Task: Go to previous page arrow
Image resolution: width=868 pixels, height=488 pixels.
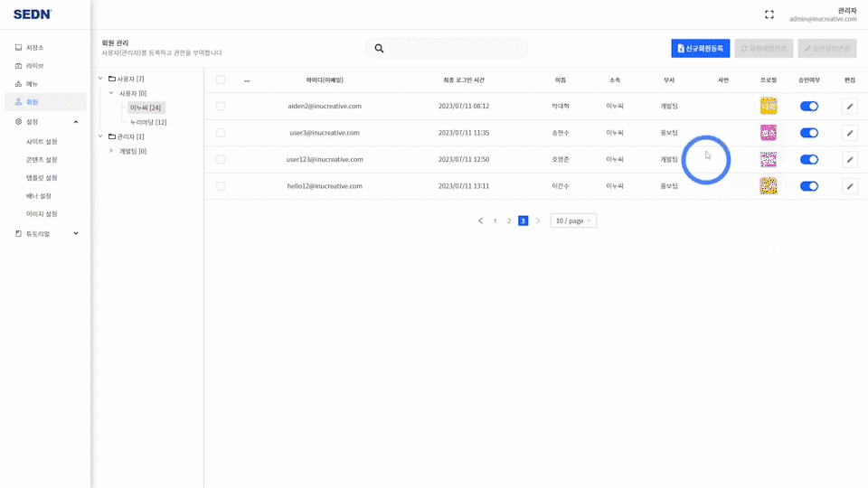Action: pyautogui.click(x=480, y=221)
